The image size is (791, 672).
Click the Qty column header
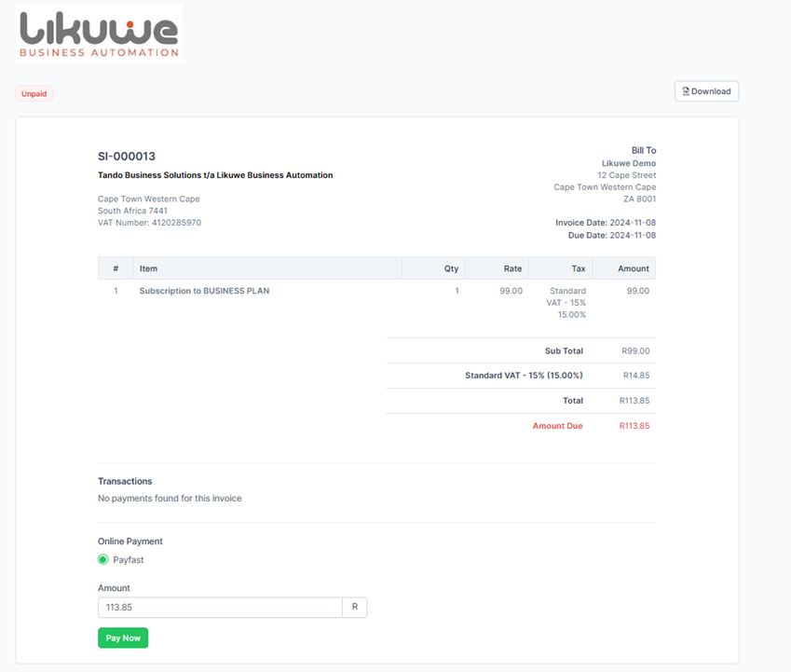[x=451, y=268]
